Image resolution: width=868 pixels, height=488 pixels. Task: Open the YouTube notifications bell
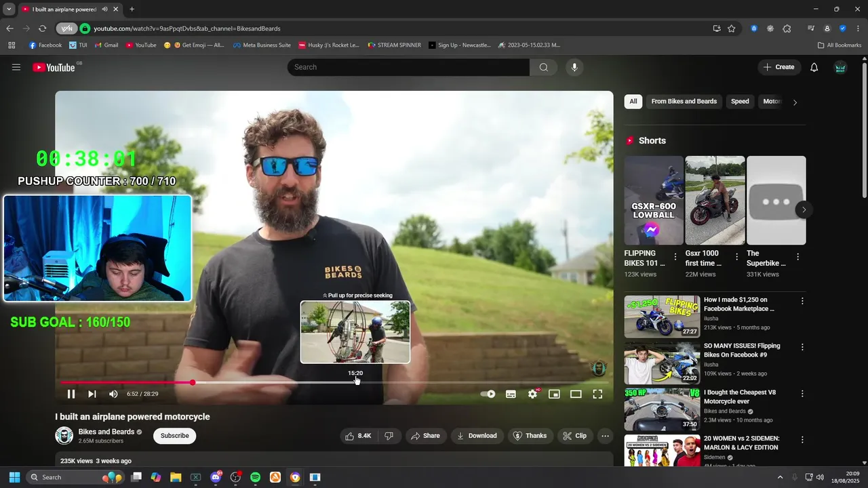pyautogui.click(x=814, y=67)
